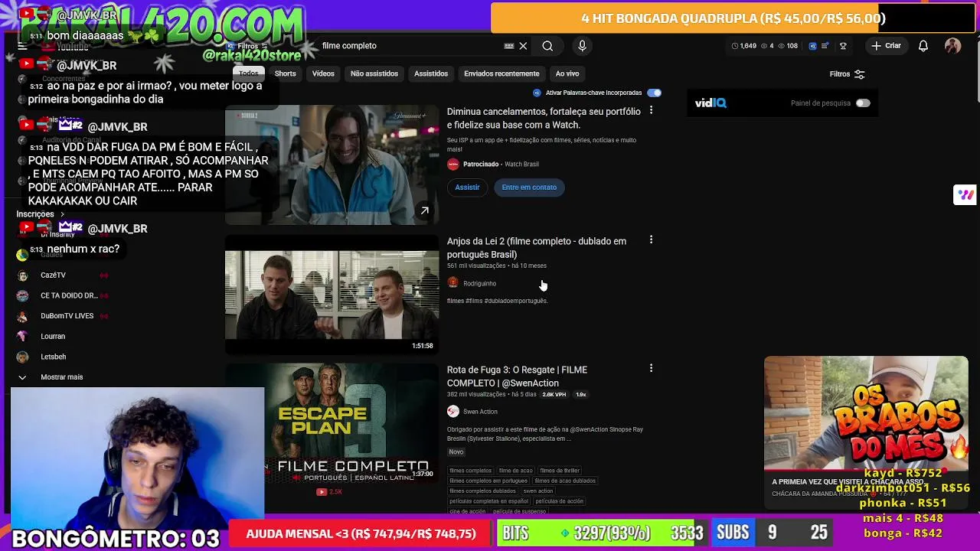Select the Ao vivo filter chip

pyautogui.click(x=567, y=73)
